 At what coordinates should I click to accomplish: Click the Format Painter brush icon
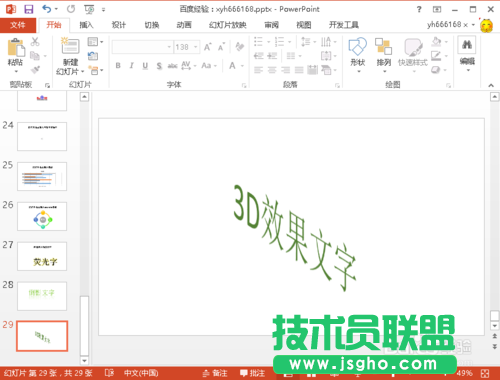[35, 69]
